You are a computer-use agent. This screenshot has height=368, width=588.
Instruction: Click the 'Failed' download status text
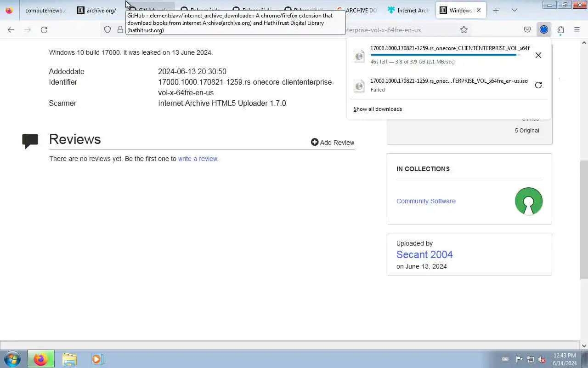pos(378,90)
